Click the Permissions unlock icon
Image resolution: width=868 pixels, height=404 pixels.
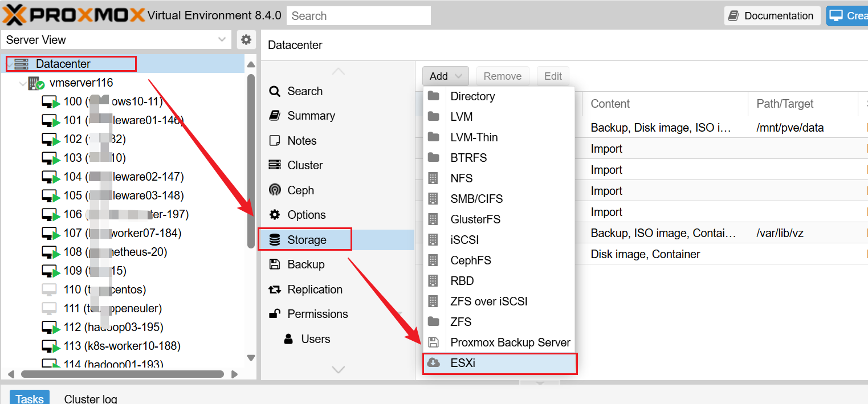(275, 314)
